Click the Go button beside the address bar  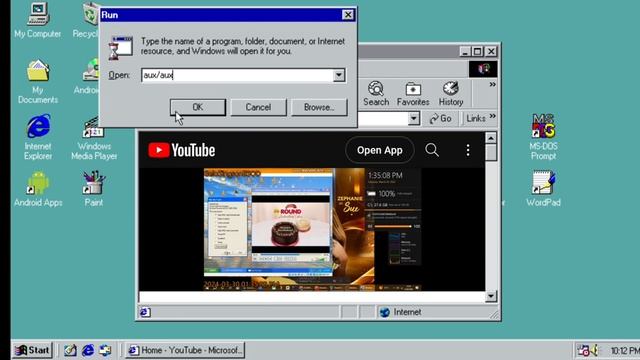(440, 118)
